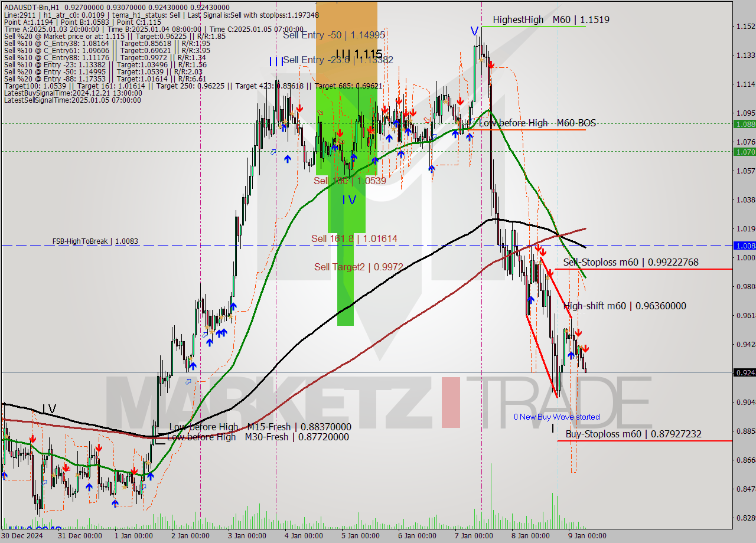This screenshot has height=543, width=756.
Task: Click the 'Target100: 1.0539' targets line
Action: point(193,86)
